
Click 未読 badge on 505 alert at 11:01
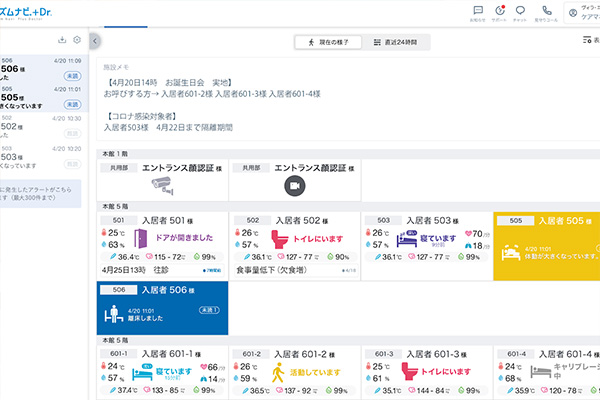72,103
